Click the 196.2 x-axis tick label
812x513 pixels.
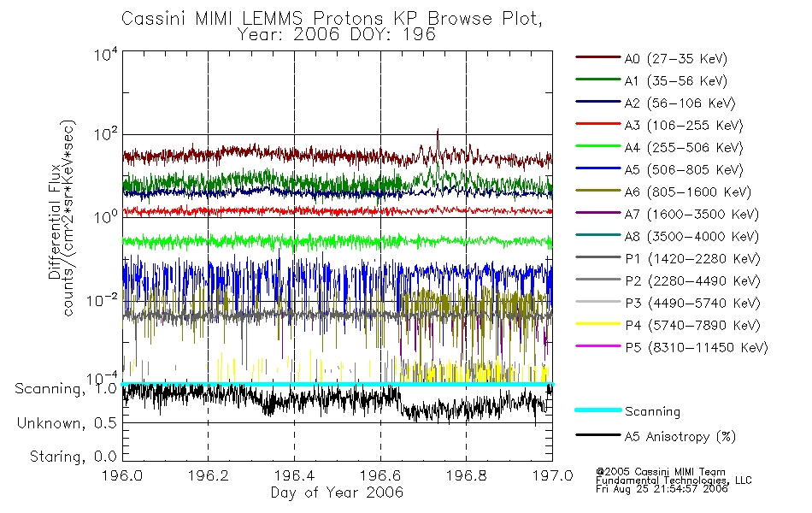(209, 475)
